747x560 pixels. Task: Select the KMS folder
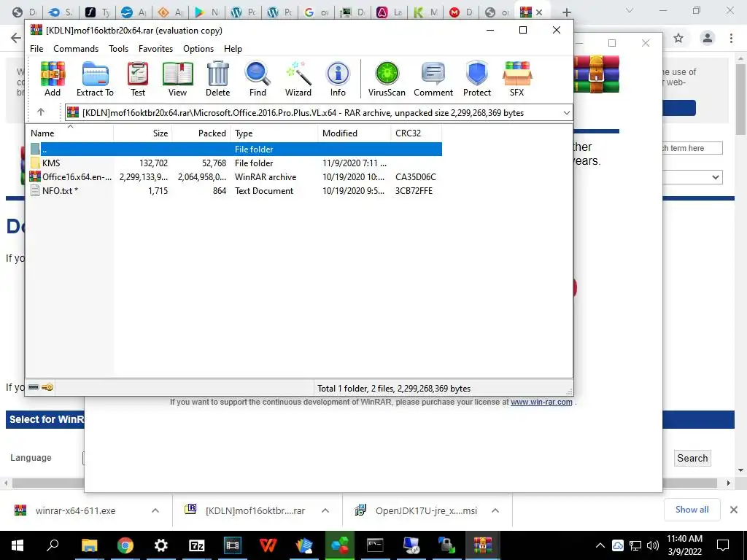[236, 163]
